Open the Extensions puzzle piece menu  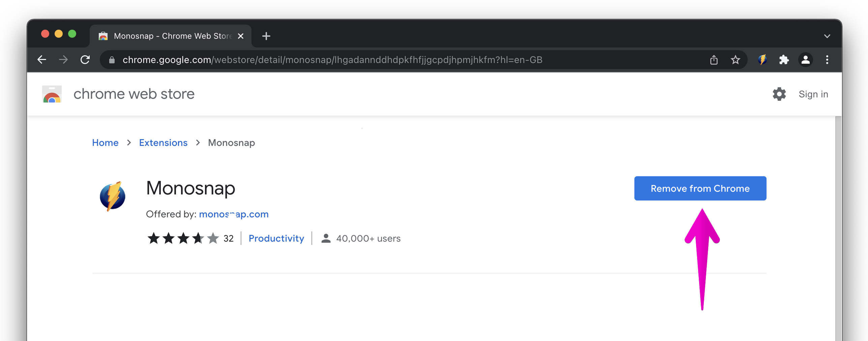point(784,60)
